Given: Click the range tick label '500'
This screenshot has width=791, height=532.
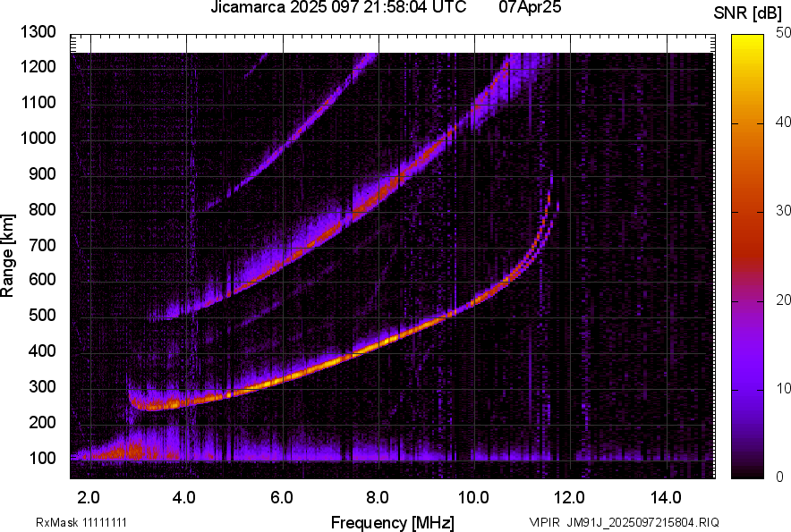Looking at the screenshot, I should coord(42,315).
